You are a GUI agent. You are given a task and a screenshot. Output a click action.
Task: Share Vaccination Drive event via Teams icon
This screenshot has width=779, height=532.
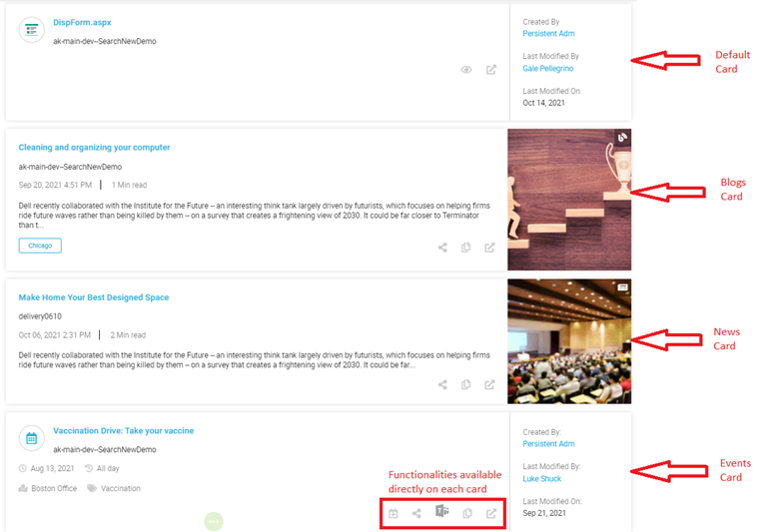[x=441, y=512]
